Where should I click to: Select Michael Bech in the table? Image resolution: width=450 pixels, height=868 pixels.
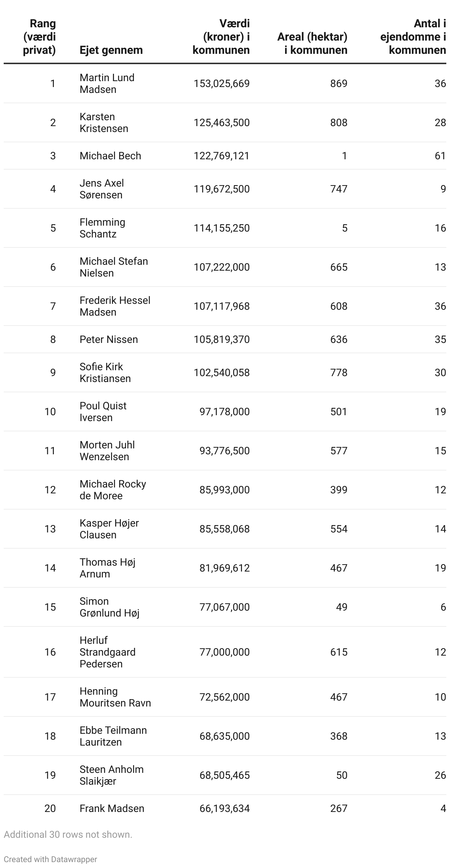[110, 156]
